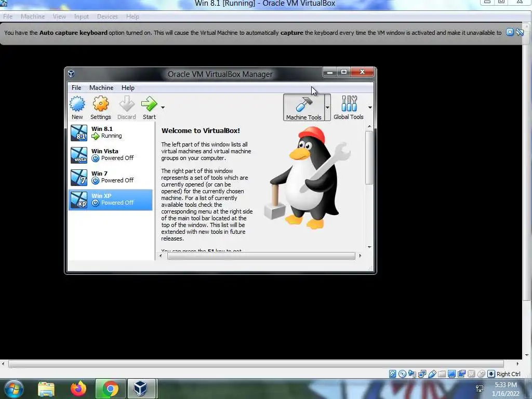Select the Win Vista virtual machine

(x=111, y=155)
